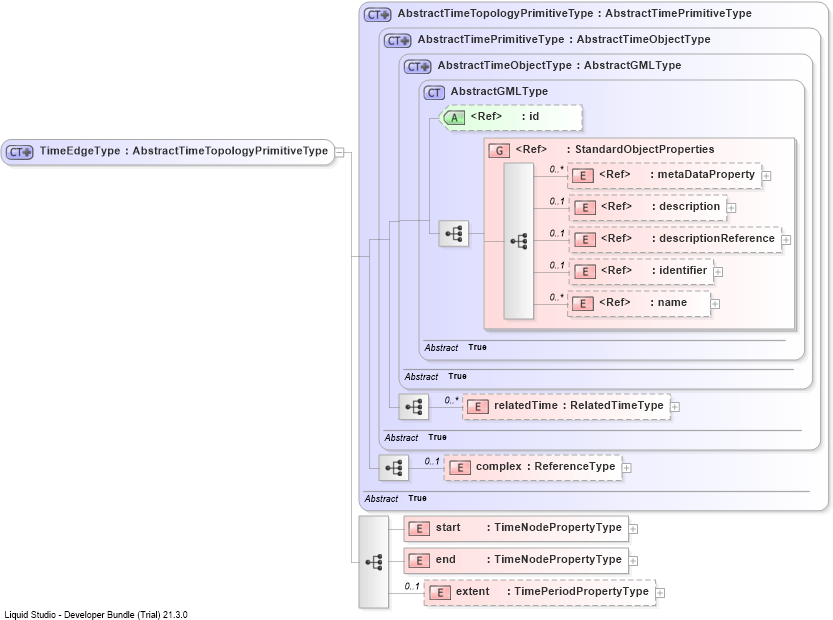Screen dimensions: 833x620
Task: Select the AbstractGMLType header label
Action: point(499,91)
